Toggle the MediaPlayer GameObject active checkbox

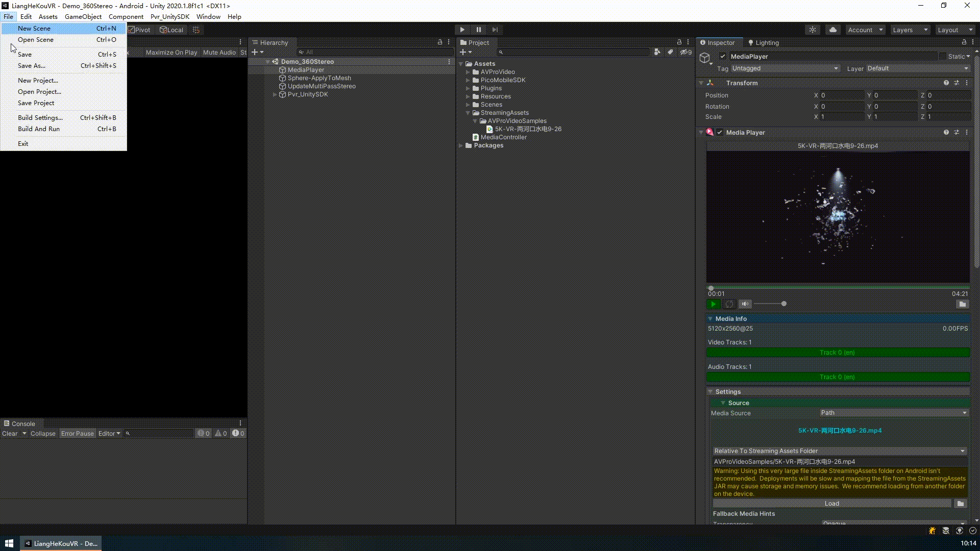point(723,57)
